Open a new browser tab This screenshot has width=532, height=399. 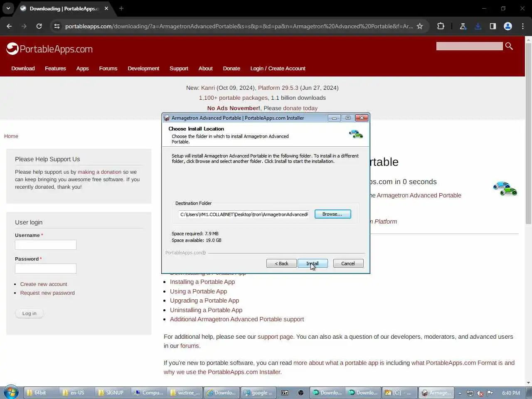[121, 8]
